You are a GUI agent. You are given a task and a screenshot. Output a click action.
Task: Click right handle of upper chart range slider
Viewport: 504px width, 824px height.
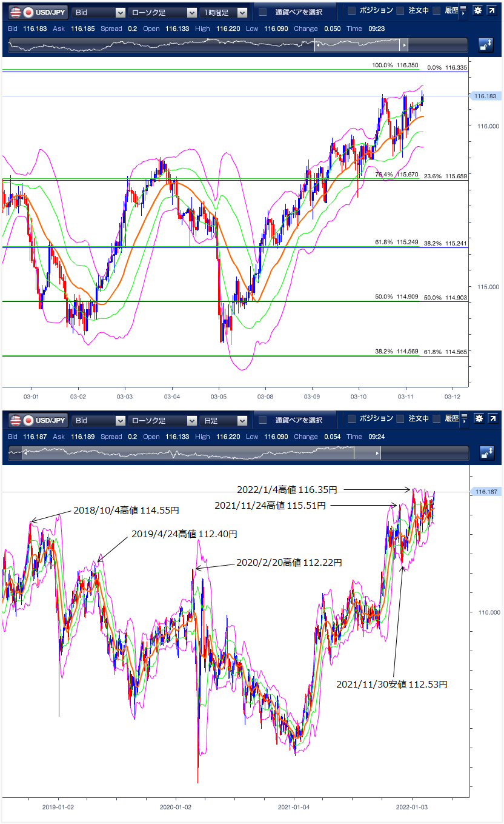(x=403, y=45)
